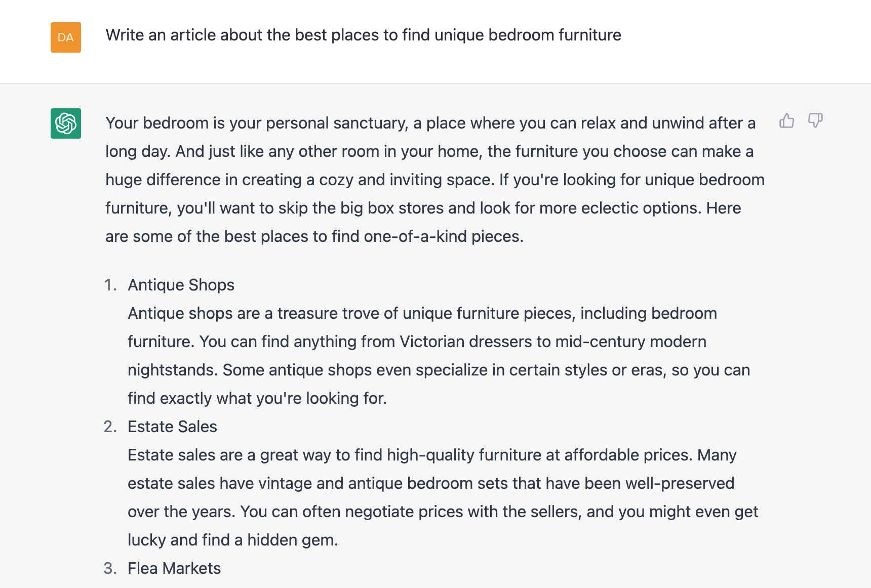
Task: Click the text 'one-of-a-kind pieces'
Action: [x=443, y=236]
